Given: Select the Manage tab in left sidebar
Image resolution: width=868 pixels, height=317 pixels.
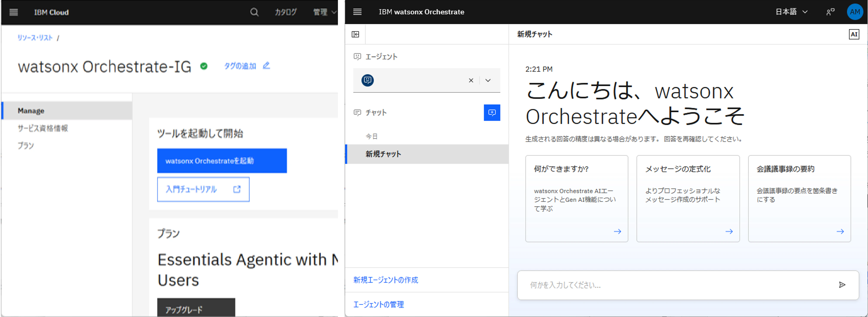Looking at the screenshot, I should pyautogui.click(x=67, y=111).
